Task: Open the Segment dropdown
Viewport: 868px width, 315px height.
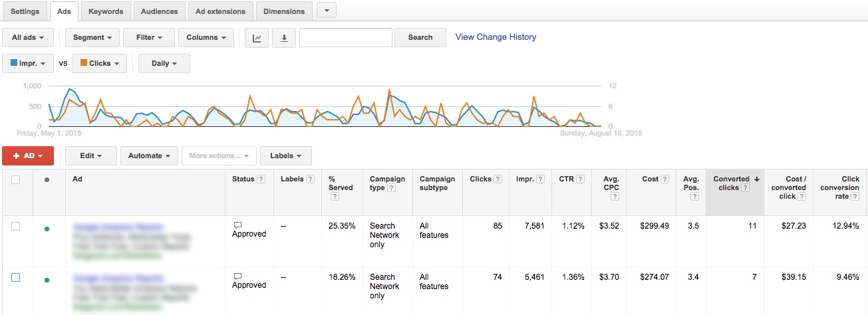Action: click(92, 38)
